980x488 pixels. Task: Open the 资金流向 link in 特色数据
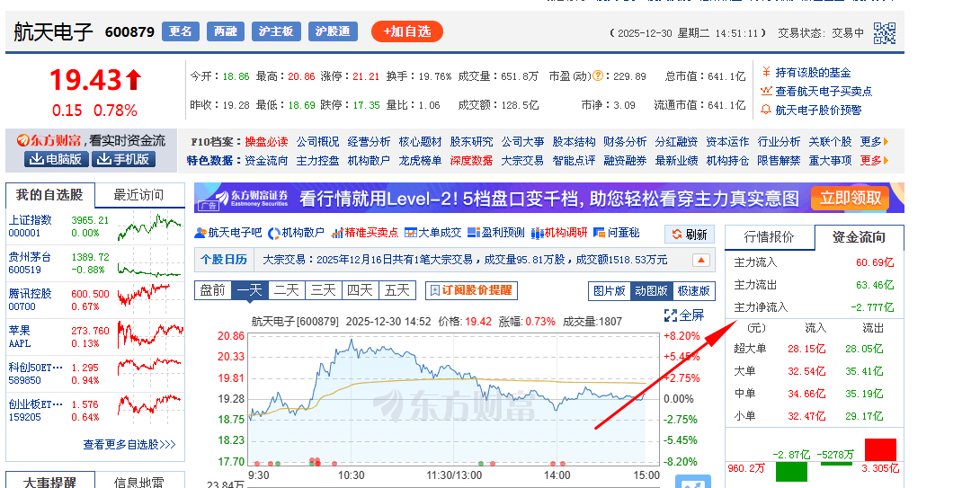click(266, 161)
